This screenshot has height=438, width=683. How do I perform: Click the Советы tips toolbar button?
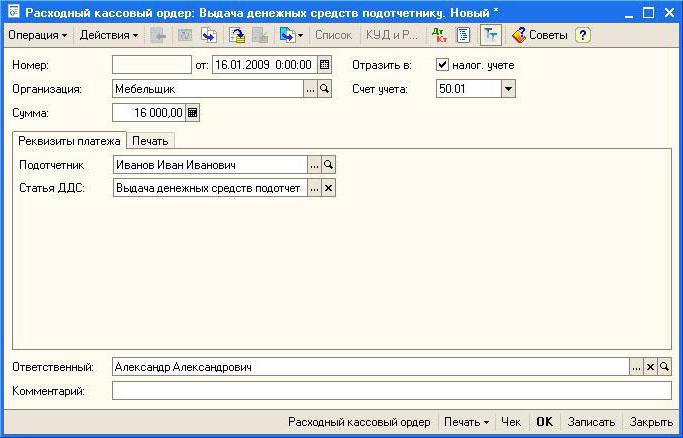(540, 35)
